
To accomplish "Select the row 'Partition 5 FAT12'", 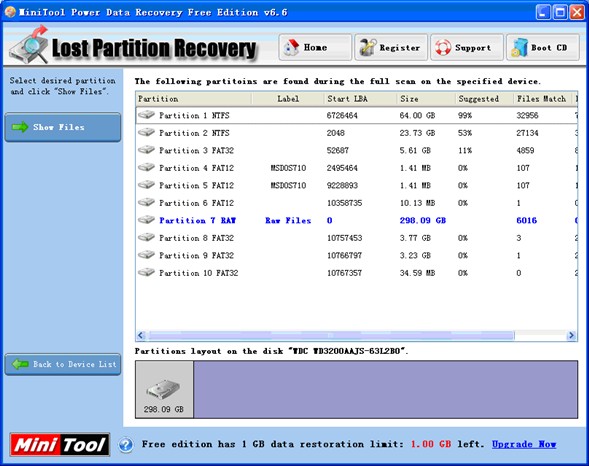I will point(357,185).
